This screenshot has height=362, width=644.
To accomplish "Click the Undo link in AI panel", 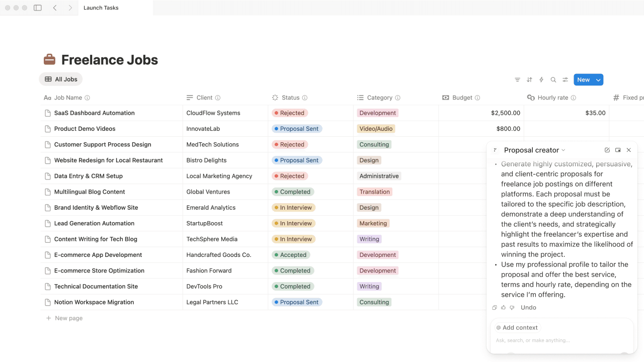I will coord(528,308).
